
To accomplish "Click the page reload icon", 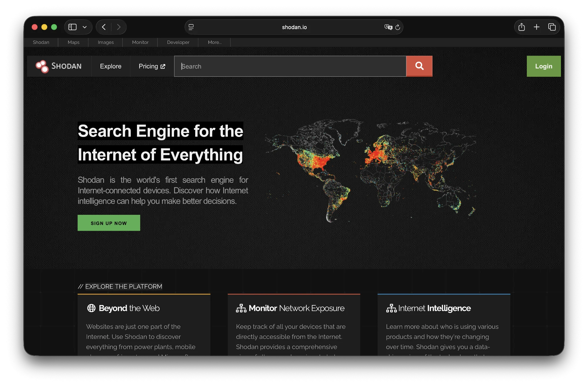I will point(398,27).
